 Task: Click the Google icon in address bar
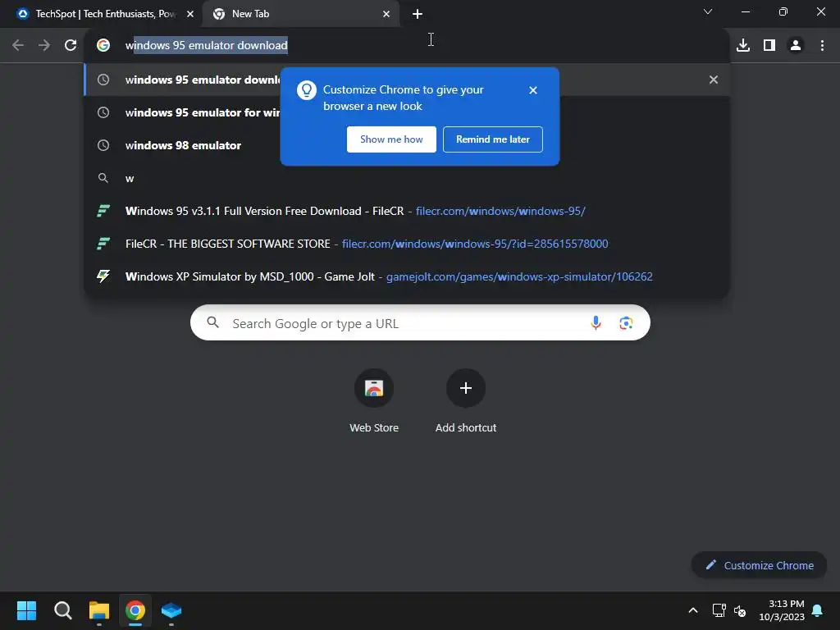tap(103, 46)
